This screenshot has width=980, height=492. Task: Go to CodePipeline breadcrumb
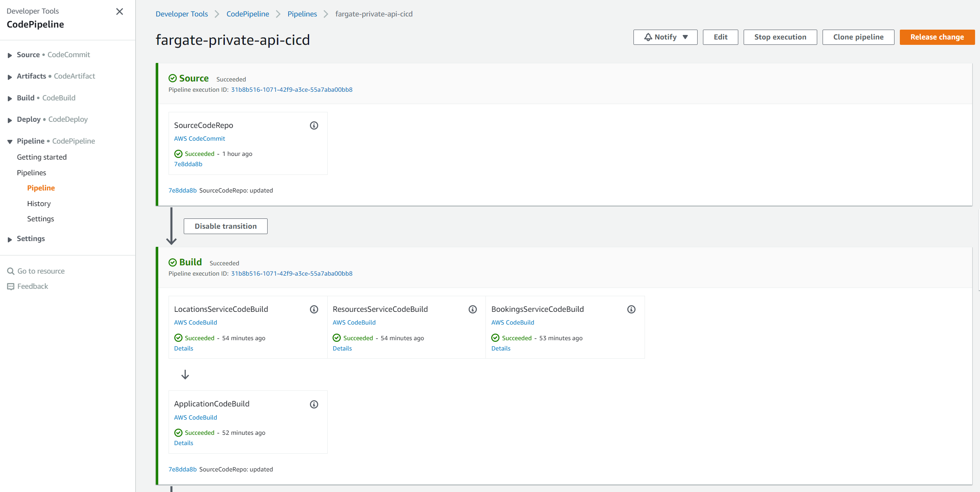point(247,14)
